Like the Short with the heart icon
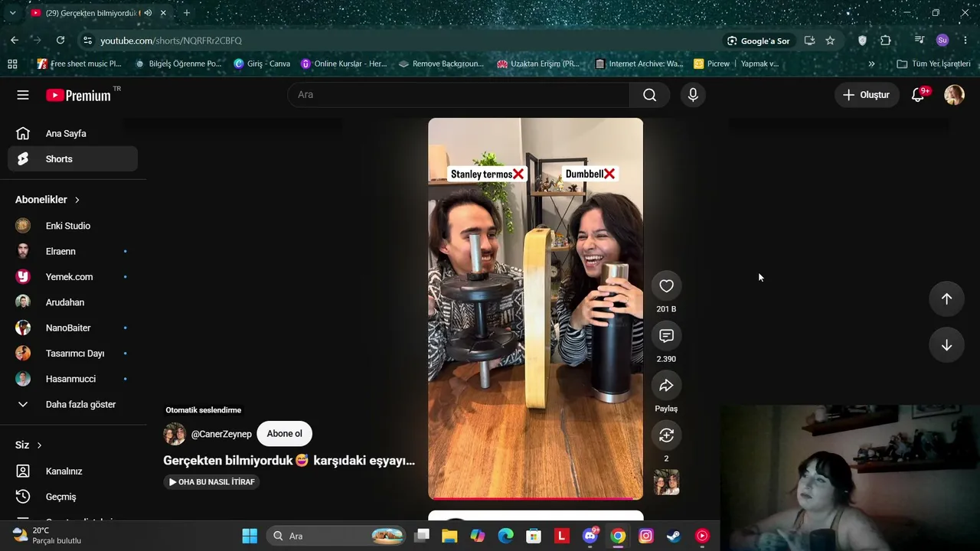 pos(666,285)
